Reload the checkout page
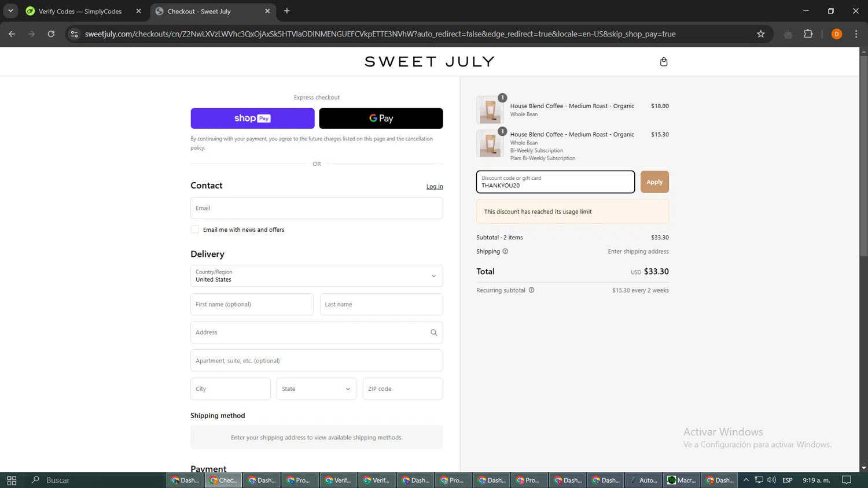This screenshot has height=488, width=868. [51, 34]
